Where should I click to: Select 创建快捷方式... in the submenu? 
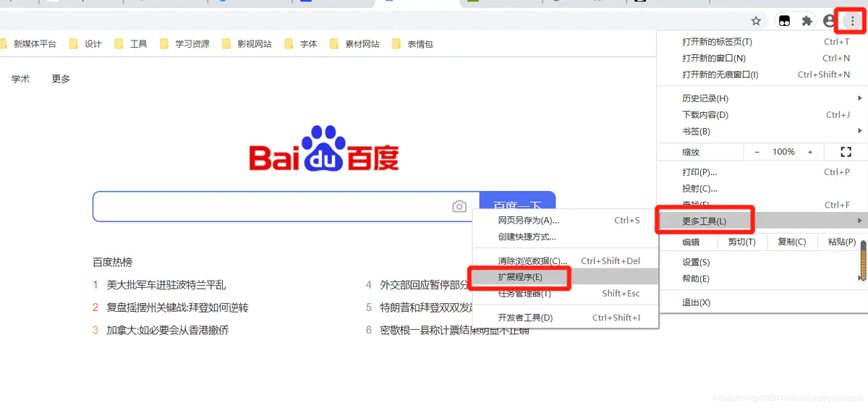pyautogui.click(x=566, y=237)
